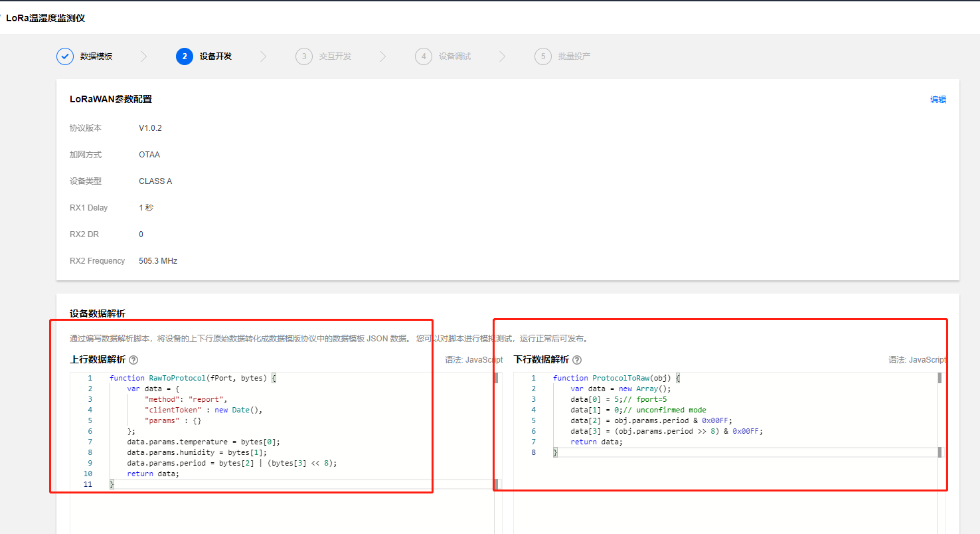Click downlink line data[2] period & 0x00FF

pyautogui.click(x=651, y=420)
